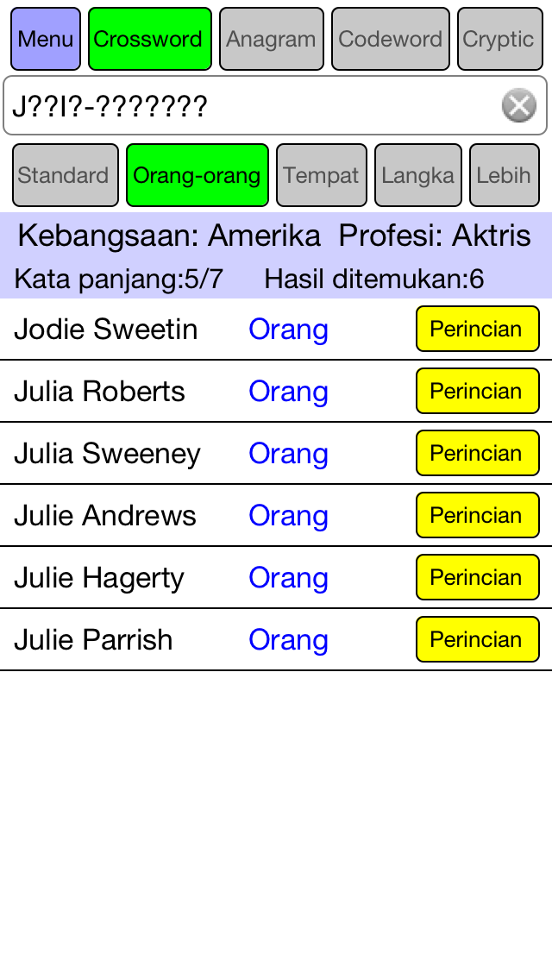Choose the Standard dictionary filter
Viewport: 552px width, 980px height.
coord(65,175)
